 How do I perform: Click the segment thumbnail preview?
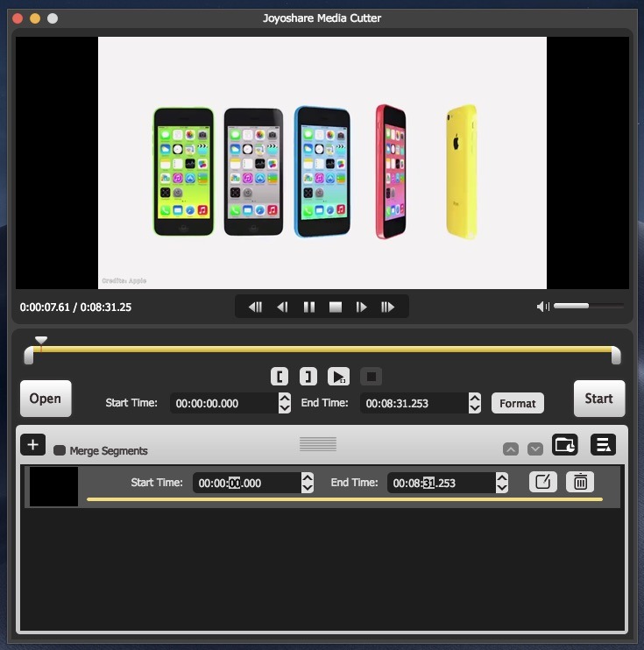[x=53, y=486]
